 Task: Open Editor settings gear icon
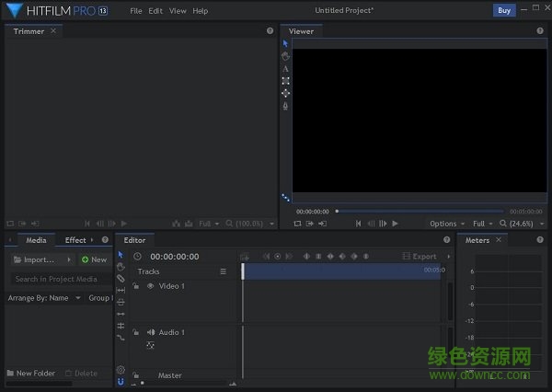pyautogui.click(x=121, y=370)
